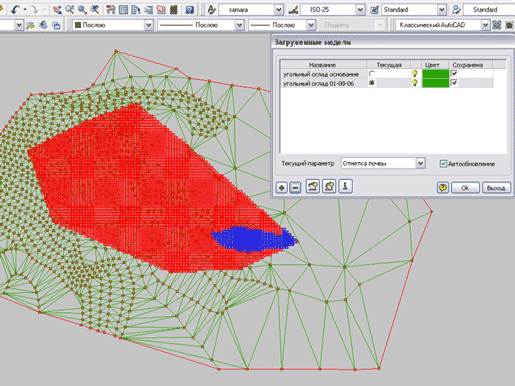The image size is (515, 386).
Task: Remove a model with the minus button
Action: [295, 187]
